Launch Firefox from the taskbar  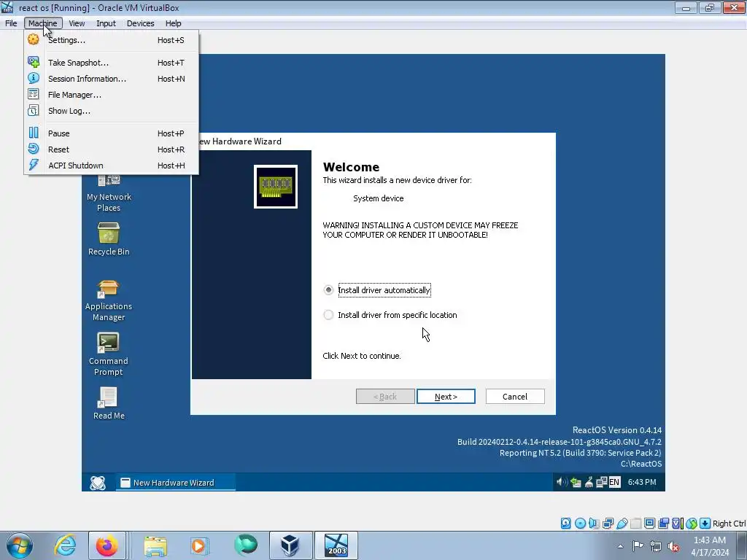tap(107, 545)
